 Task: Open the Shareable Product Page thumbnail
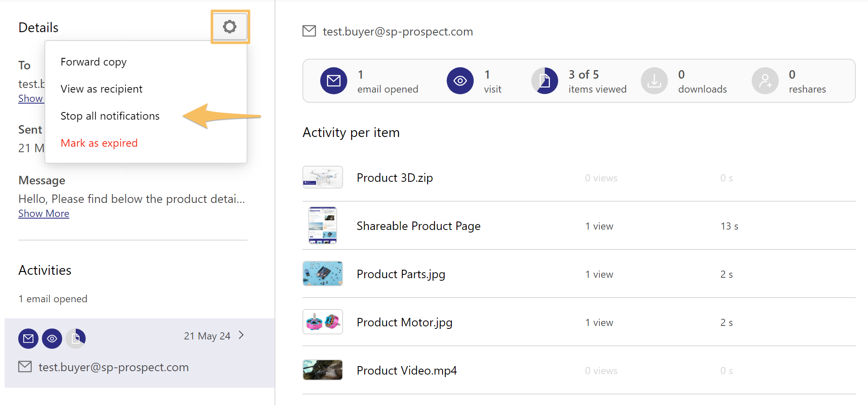[x=323, y=225]
